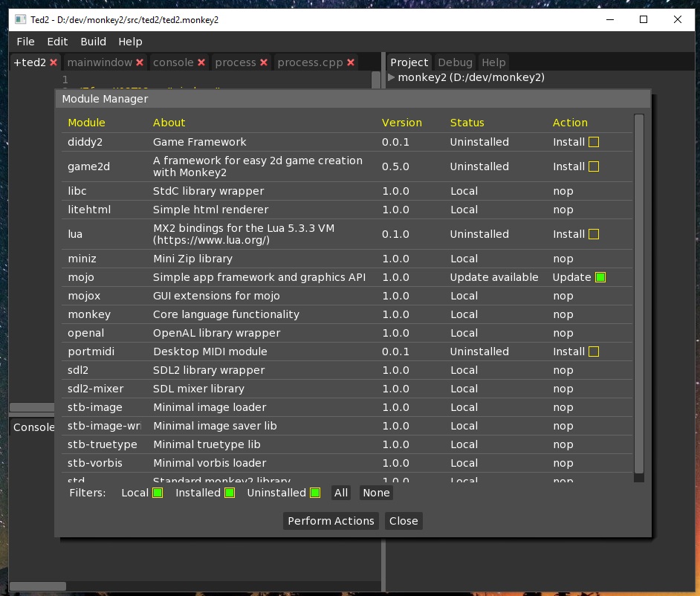Close the ted2 editor tab
700x596 pixels.
point(54,62)
